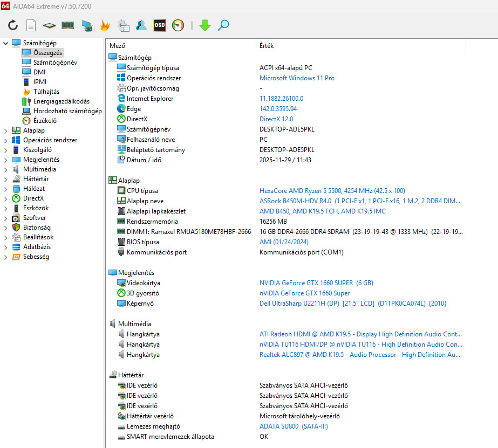The height and width of the screenshot is (448, 498).
Task: Open the SensorPanel gauge toolbar icon
Action: [178, 25]
